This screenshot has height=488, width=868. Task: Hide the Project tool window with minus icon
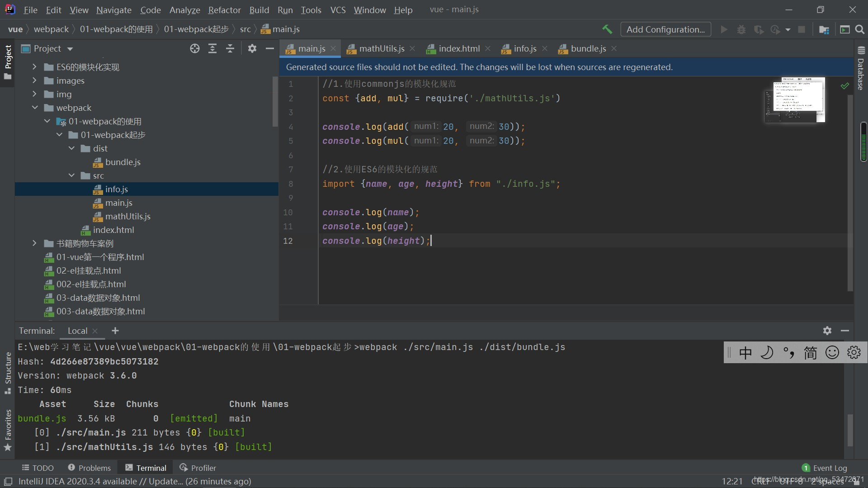[x=269, y=48]
